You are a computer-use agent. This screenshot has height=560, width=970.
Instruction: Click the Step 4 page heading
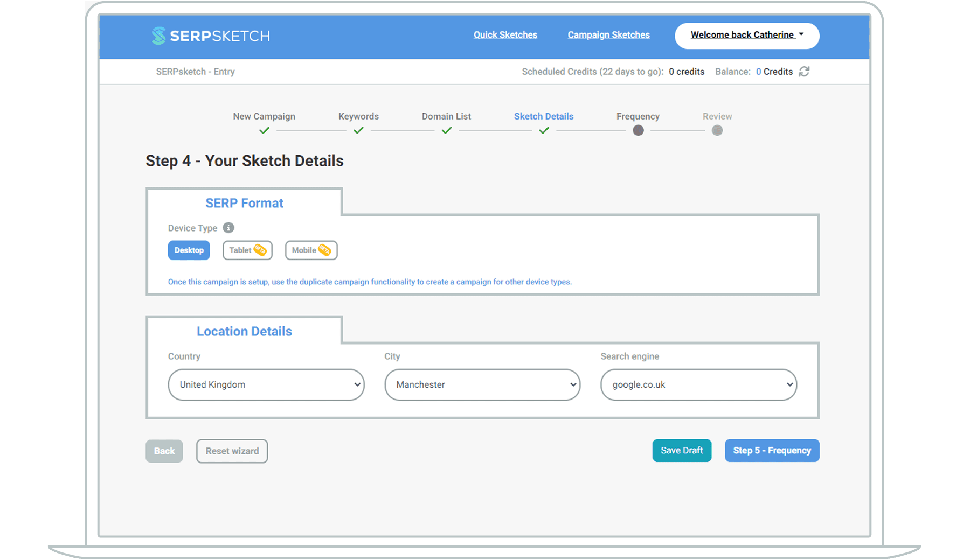click(245, 161)
